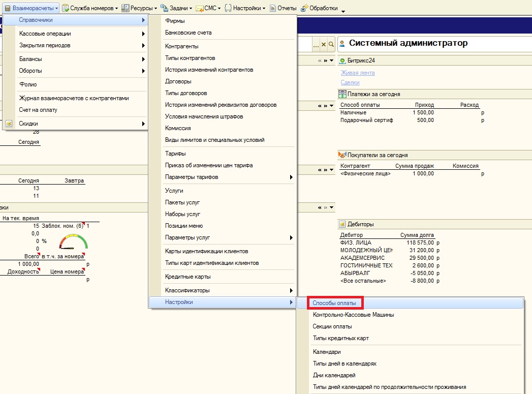Click Наличные payment row

[x=412, y=112]
